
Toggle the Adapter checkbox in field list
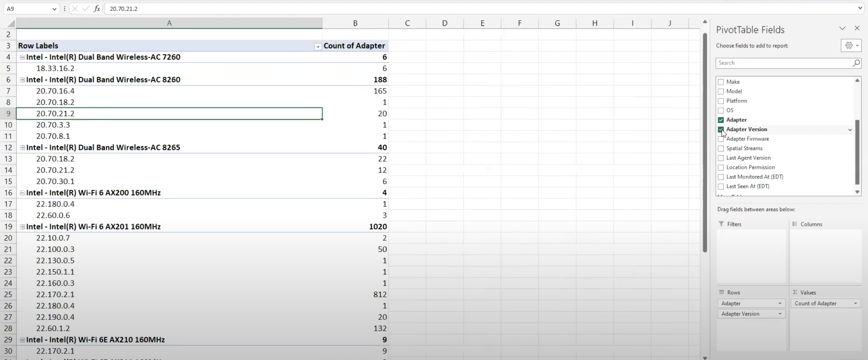(721, 120)
